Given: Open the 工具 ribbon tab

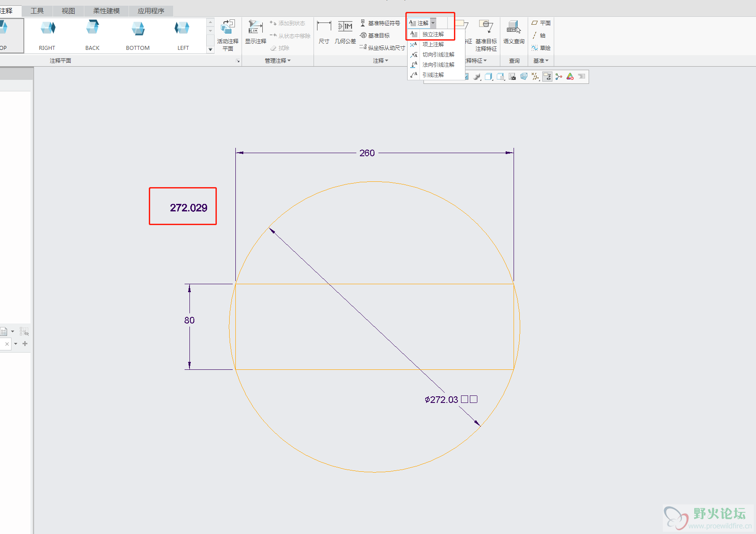Looking at the screenshot, I should (37, 11).
